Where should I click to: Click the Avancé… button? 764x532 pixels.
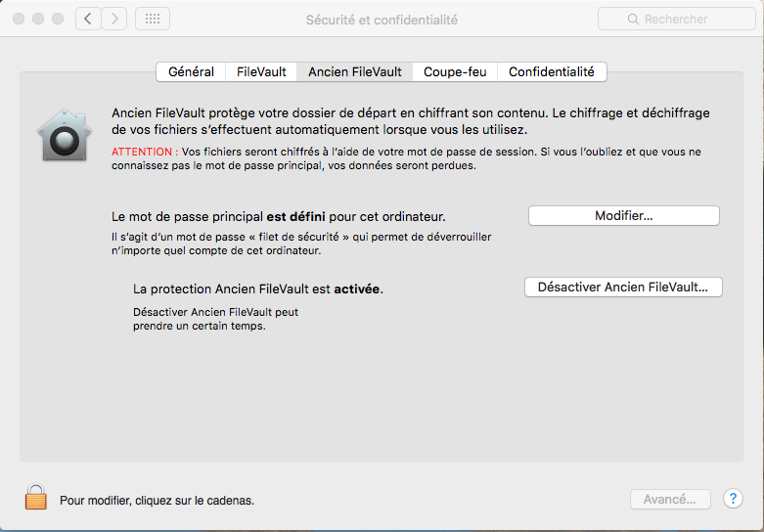tap(670, 500)
